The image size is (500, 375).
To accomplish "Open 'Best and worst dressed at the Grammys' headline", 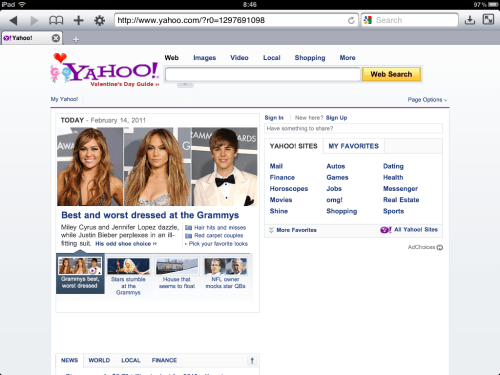I will click(150, 215).
